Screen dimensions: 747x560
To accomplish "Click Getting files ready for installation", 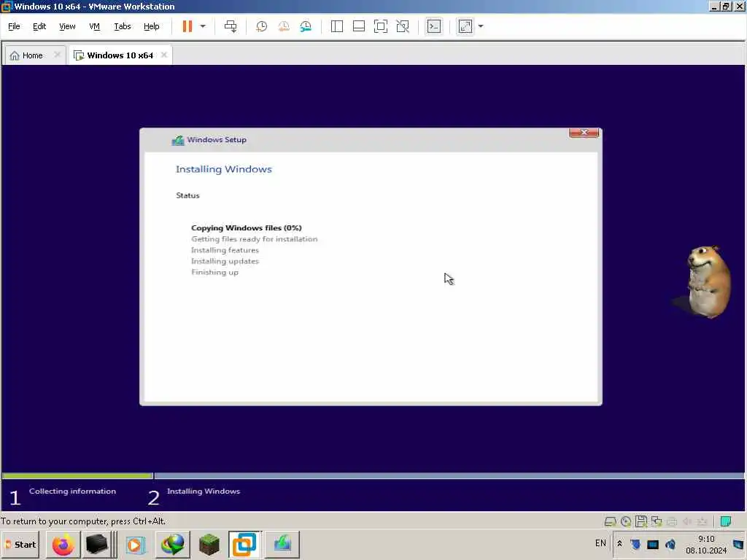I will click(x=254, y=239).
